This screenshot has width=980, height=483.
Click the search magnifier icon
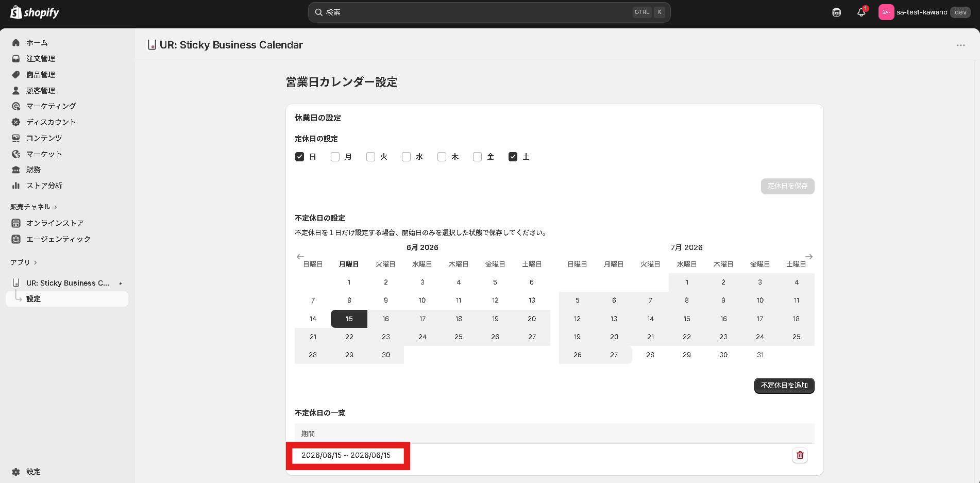pos(319,12)
